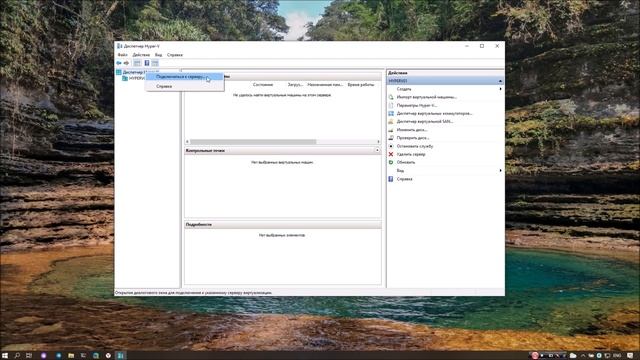Open the Действие menu

[141, 55]
